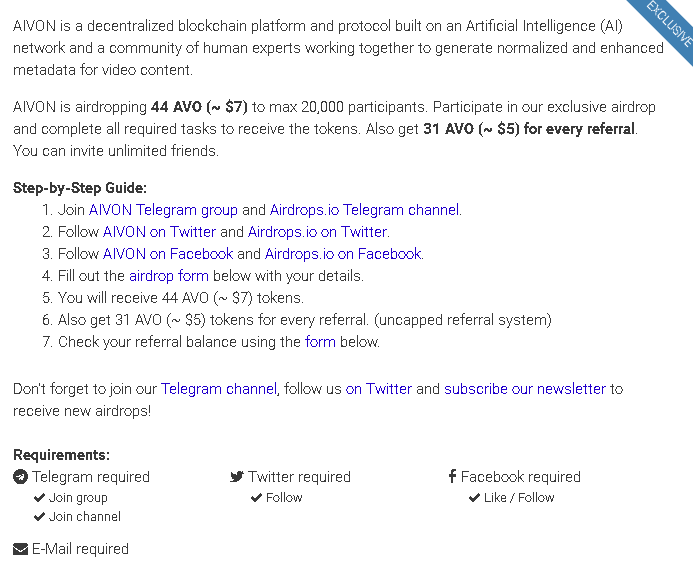This screenshot has height=585, width=693.
Task: Click the checkmark beside Join channel
Action: tap(39, 517)
